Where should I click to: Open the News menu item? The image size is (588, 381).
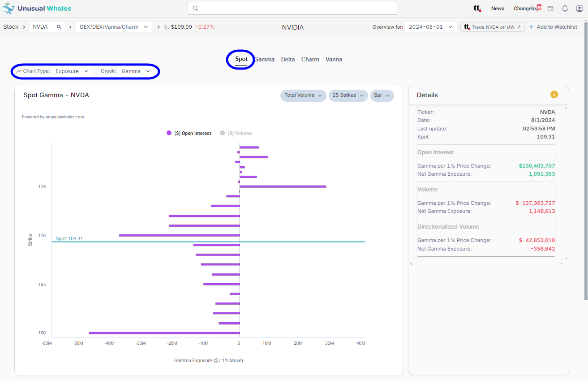498,9
